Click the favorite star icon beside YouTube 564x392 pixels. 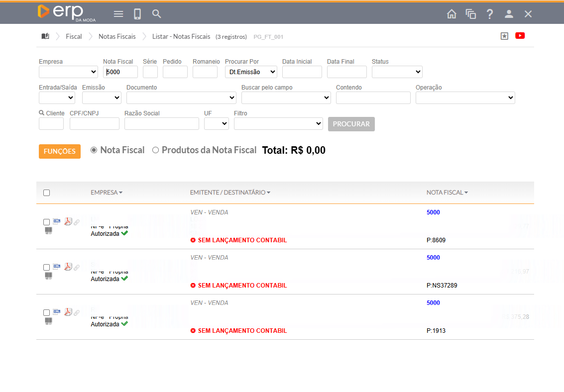pyautogui.click(x=504, y=36)
